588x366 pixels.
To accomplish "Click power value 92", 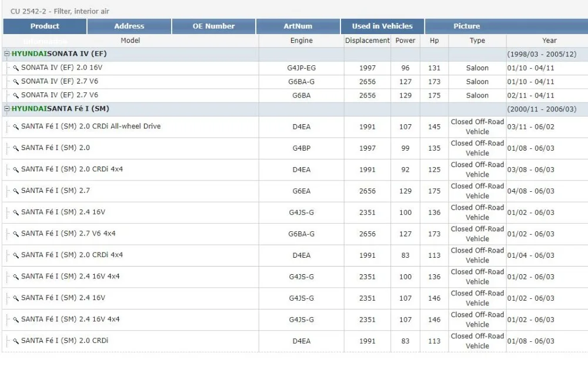I will (405, 169).
